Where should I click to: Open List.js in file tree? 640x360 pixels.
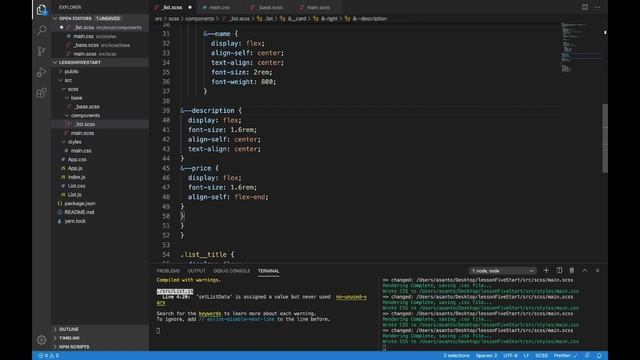74,195
